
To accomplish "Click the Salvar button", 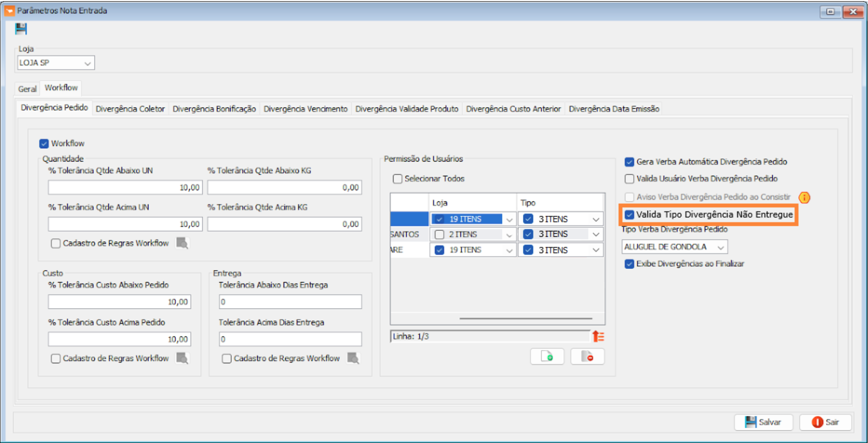I will pyautogui.click(x=763, y=422).
